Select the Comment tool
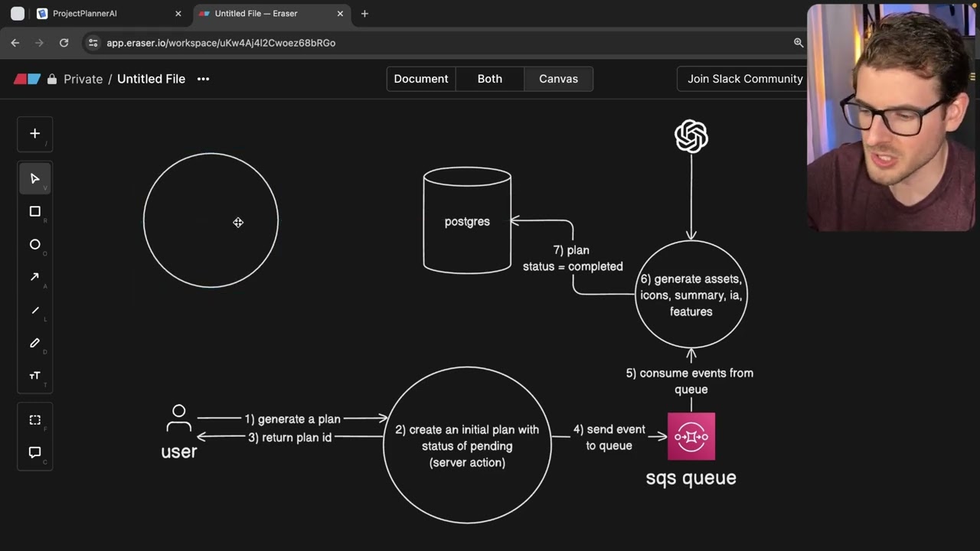This screenshot has width=980, height=551. point(34,452)
